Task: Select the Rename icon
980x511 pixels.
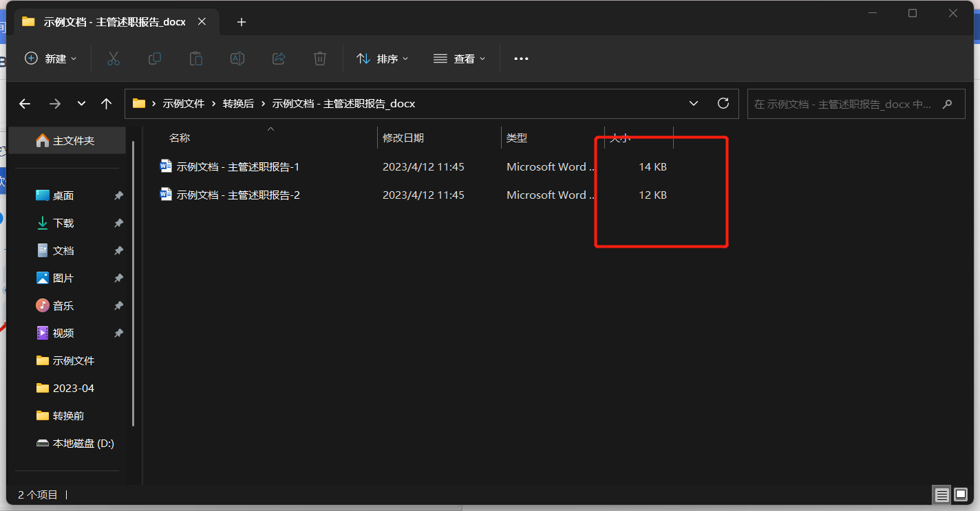Action: (x=237, y=58)
